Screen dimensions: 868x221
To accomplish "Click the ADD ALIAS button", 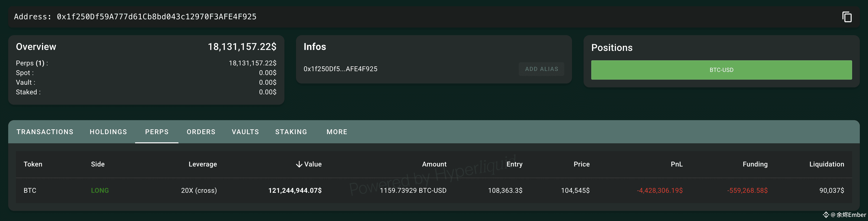I will tap(541, 69).
